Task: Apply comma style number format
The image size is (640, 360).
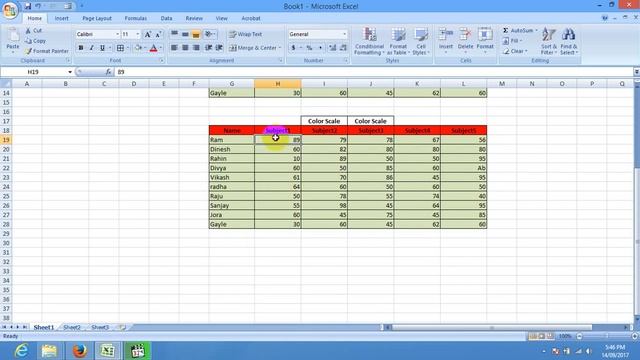Action: [x=320, y=48]
